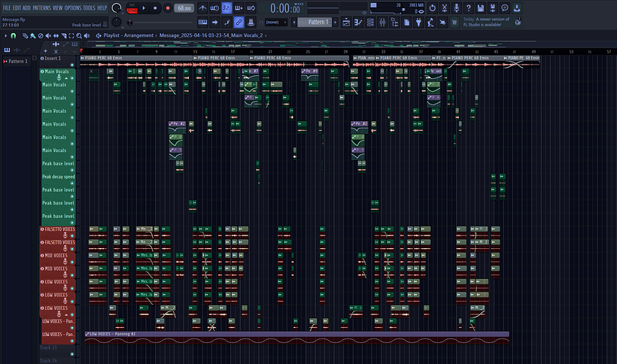The height and width of the screenshot is (364, 617).
Task: Click the shopping cart content library icon
Action: (454, 23)
